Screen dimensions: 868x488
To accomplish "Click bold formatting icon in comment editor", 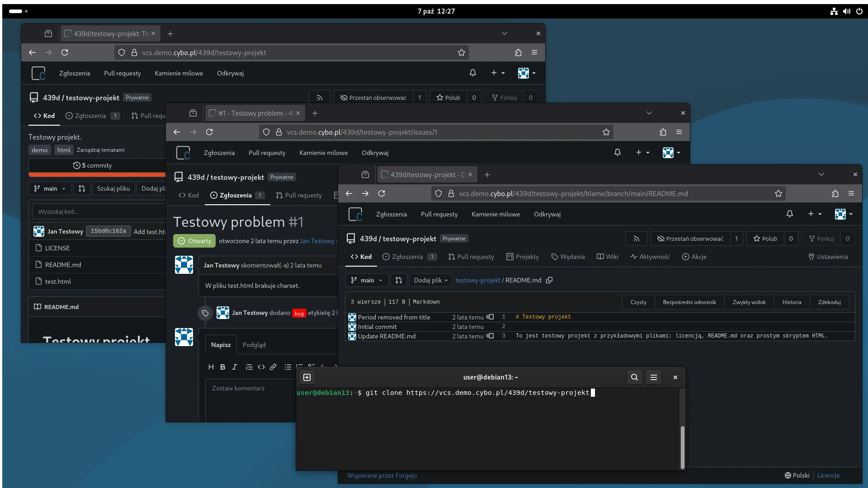I will 222,367.
